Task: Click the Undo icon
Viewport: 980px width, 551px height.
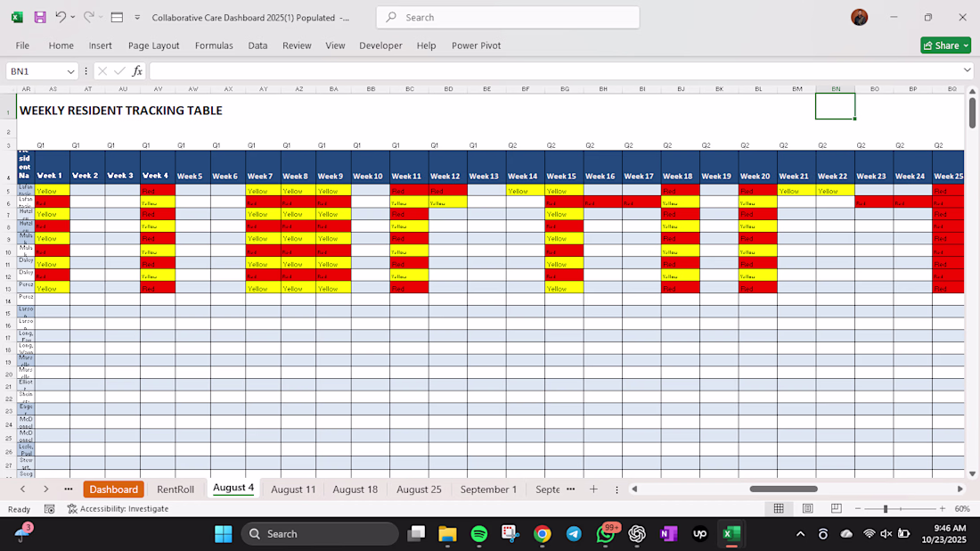Action: (x=61, y=18)
